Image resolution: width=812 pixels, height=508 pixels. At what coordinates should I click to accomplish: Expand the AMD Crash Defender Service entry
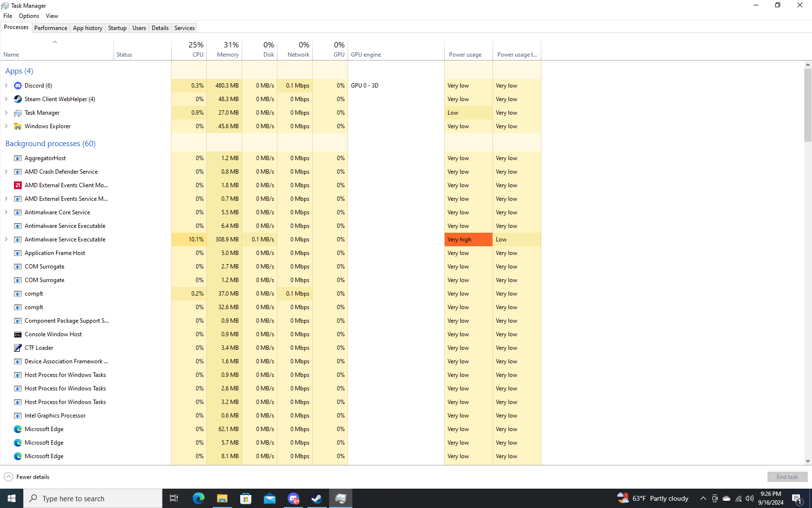[6, 172]
